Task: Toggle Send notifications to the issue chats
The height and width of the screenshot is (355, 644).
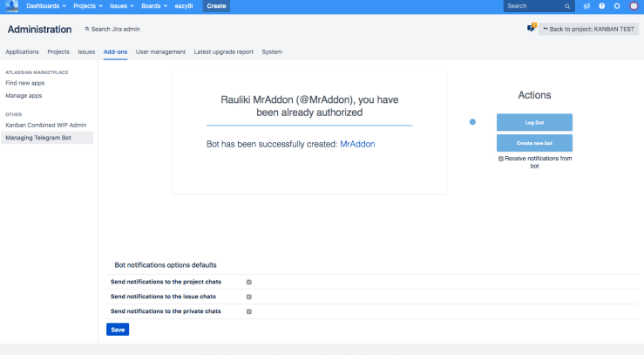Action: tap(249, 297)
